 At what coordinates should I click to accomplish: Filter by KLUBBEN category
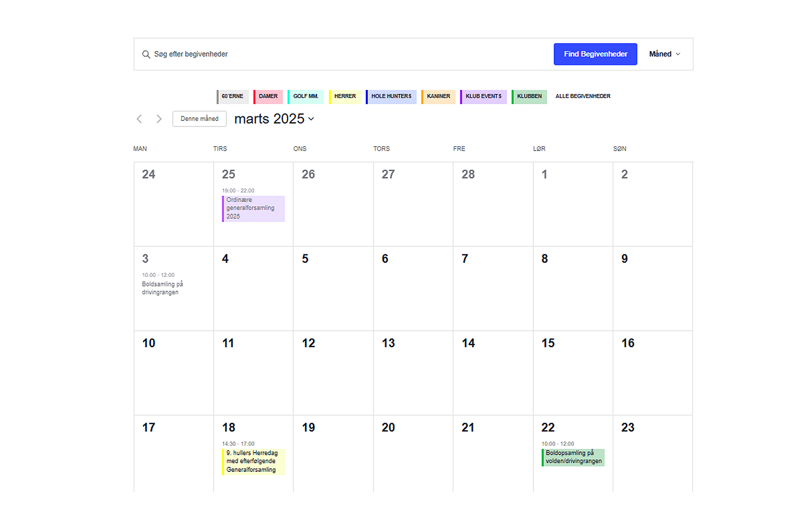coord(529,97)
